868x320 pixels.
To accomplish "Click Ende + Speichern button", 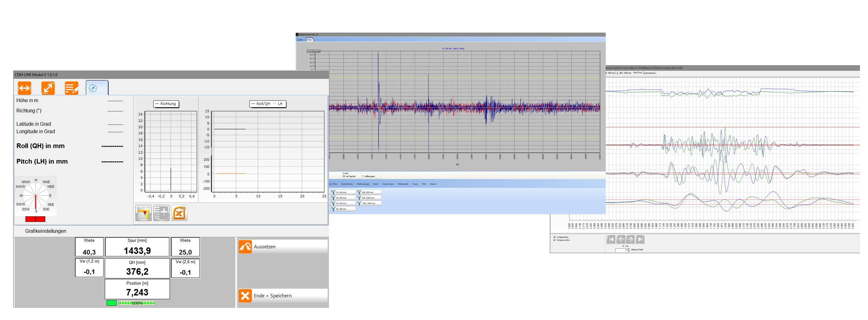I will [283, 296].
